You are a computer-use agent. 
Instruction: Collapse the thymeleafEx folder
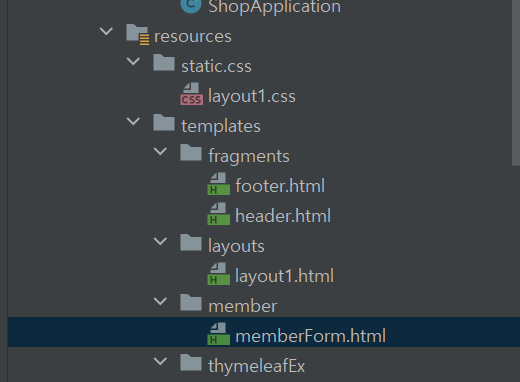tap(160, 362)
